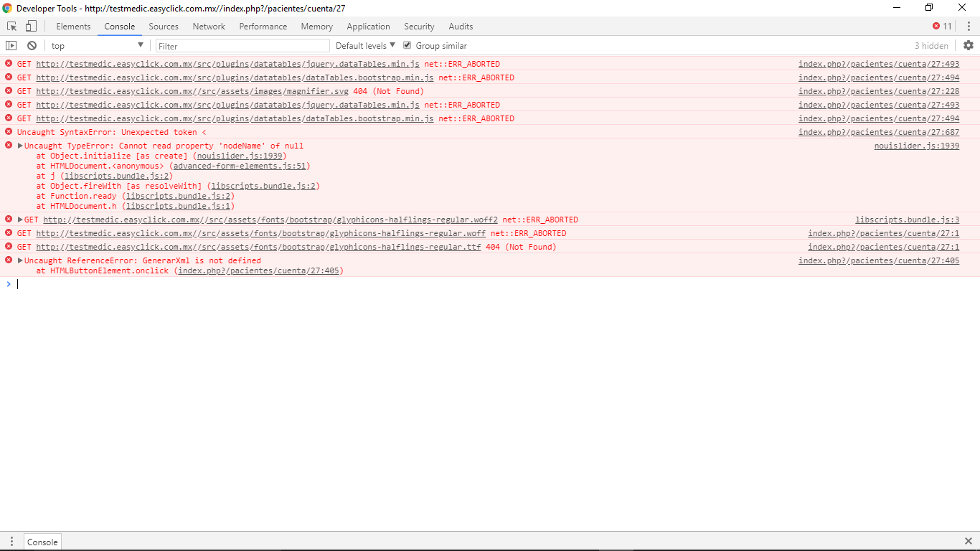
Task: Close the bottom console drawer
Action: click(x=969, y=541)
